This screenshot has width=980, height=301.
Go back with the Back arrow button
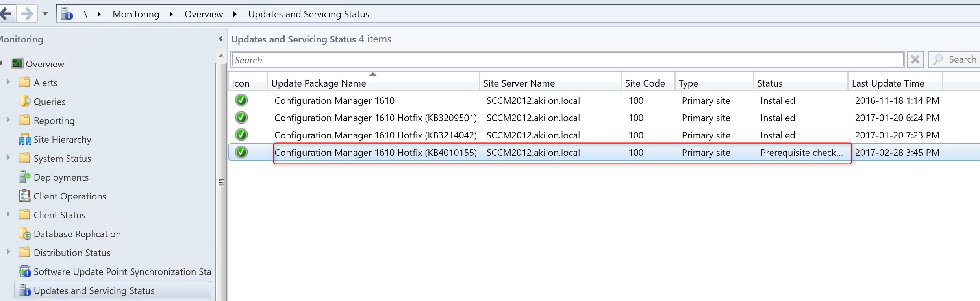[x=7, y=14]
